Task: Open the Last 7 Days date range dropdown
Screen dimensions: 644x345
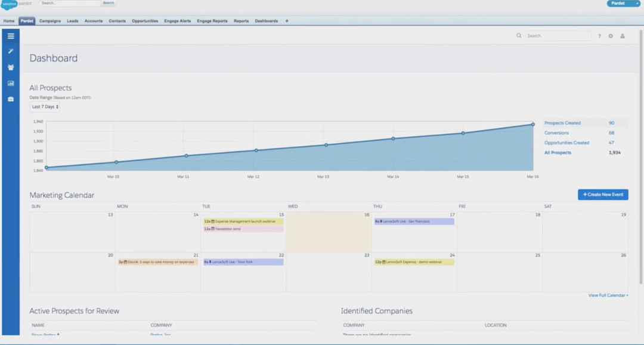Action: coord(45,107)
